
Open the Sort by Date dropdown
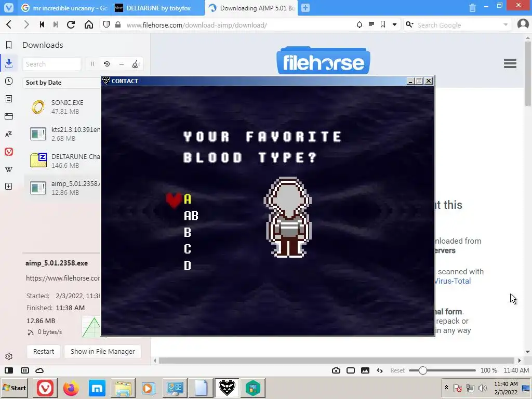62,83
